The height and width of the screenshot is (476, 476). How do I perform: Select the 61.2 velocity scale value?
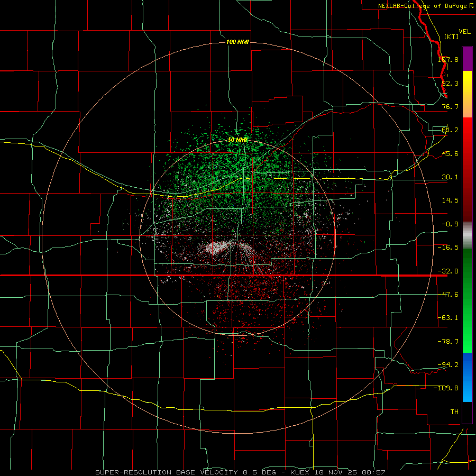tap(450, 130)
